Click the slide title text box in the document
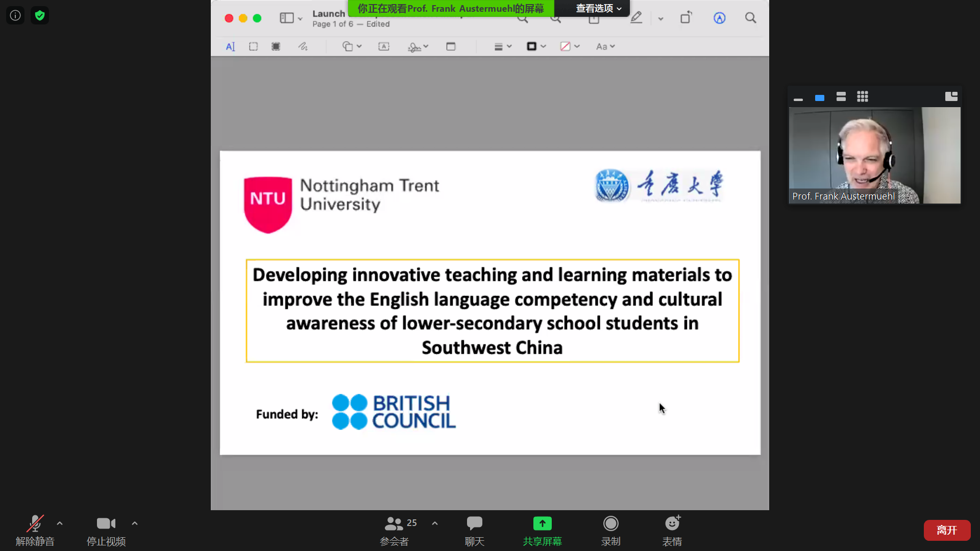 493,311
